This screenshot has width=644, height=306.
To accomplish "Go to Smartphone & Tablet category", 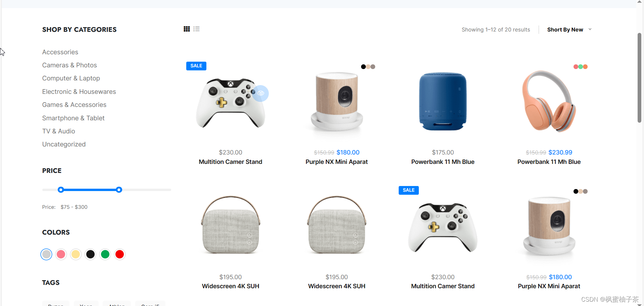I will pyautogui.click(x=73, y=118).
